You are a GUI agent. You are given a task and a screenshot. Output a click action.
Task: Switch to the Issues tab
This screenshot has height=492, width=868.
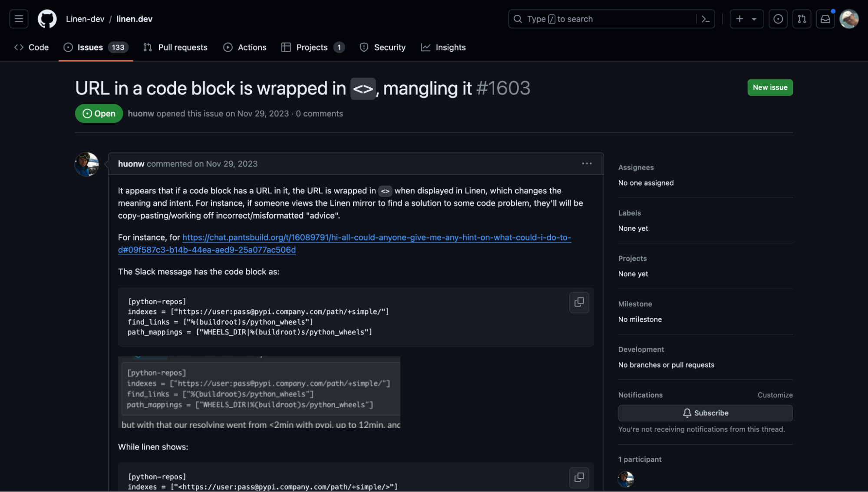(96, 47)
